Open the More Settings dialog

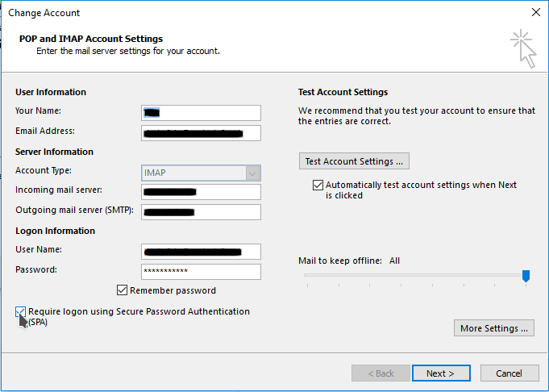pyautogui.click(x=495, y=328)
